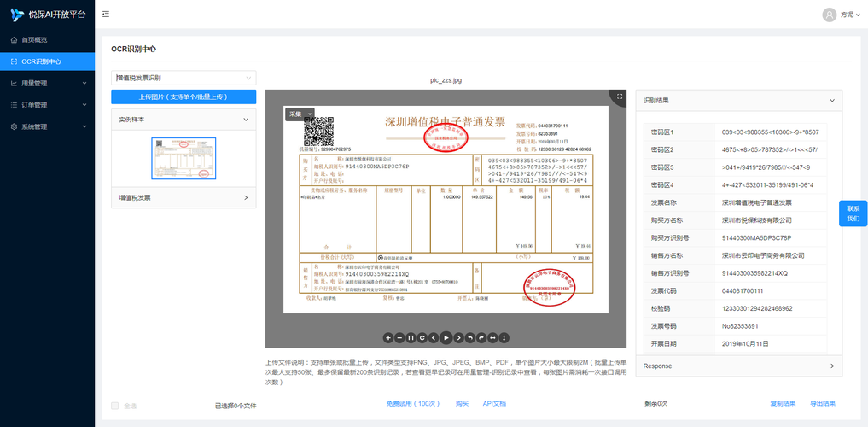Click the 密码区4 value cell
The image size is (868, 427).
click(770, 184)
